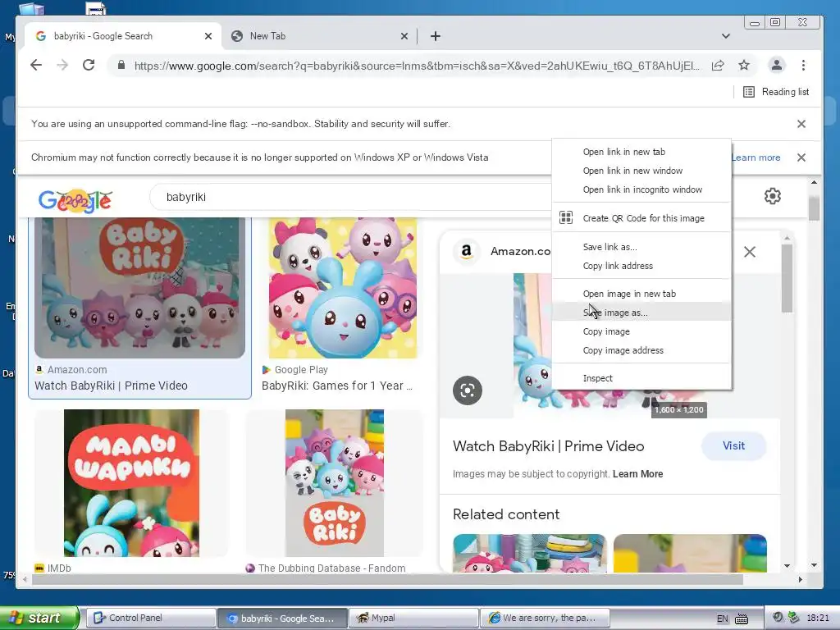
Task: Click the lock icon in address bar
Action: pos(121,66)
